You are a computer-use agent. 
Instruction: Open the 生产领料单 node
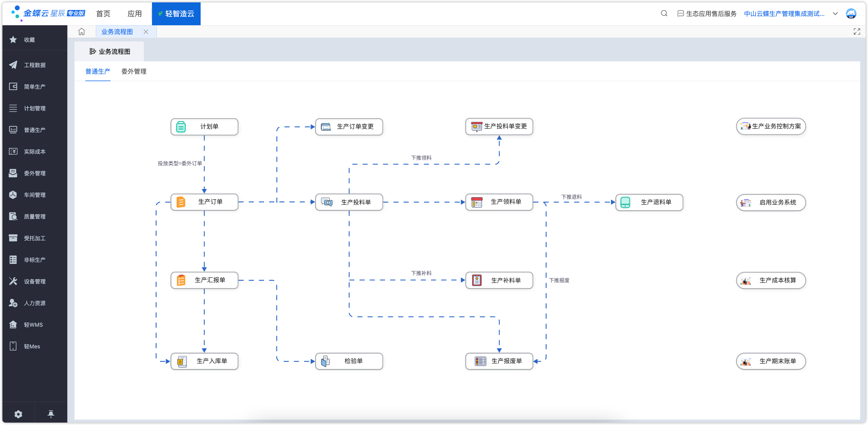[x=499, y=202]
